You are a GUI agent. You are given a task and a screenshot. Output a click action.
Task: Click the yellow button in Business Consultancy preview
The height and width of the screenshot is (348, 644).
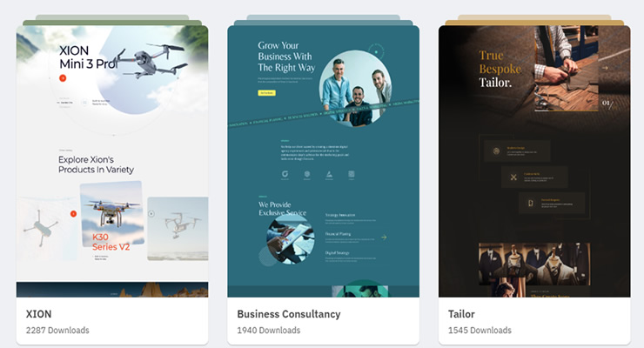[266, 93]
